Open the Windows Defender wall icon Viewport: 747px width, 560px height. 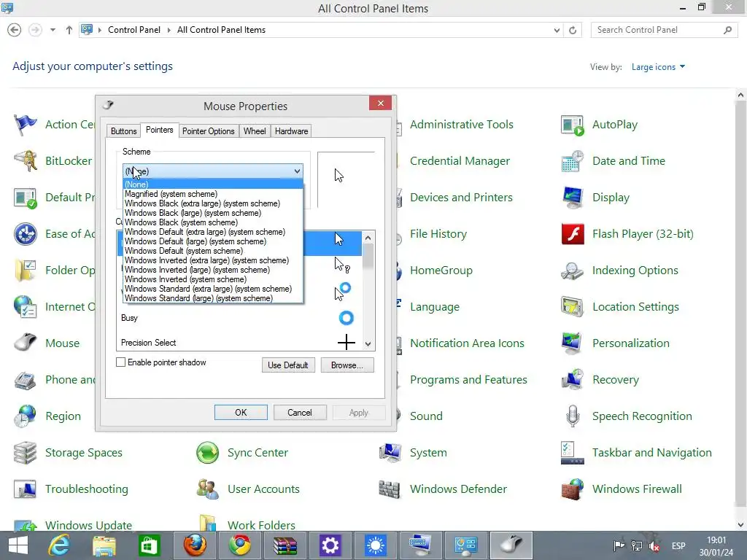point(390,489)
